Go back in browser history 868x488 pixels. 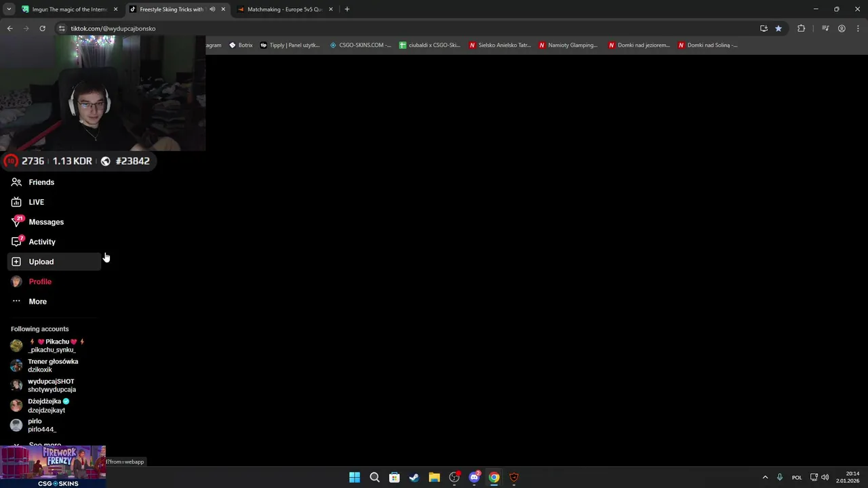pyautogui.click(x=9, y=28)
